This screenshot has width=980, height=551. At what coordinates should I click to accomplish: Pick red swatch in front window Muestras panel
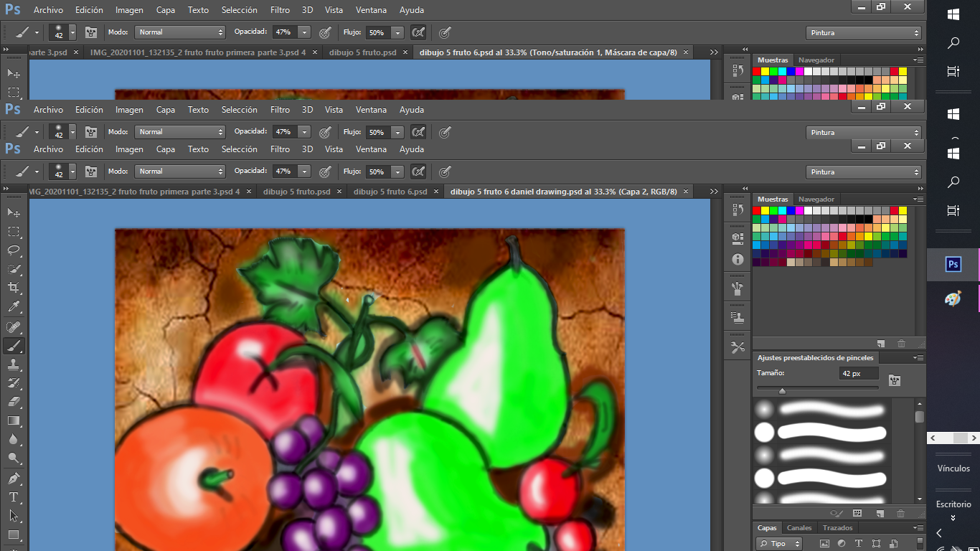coord(757,211)
